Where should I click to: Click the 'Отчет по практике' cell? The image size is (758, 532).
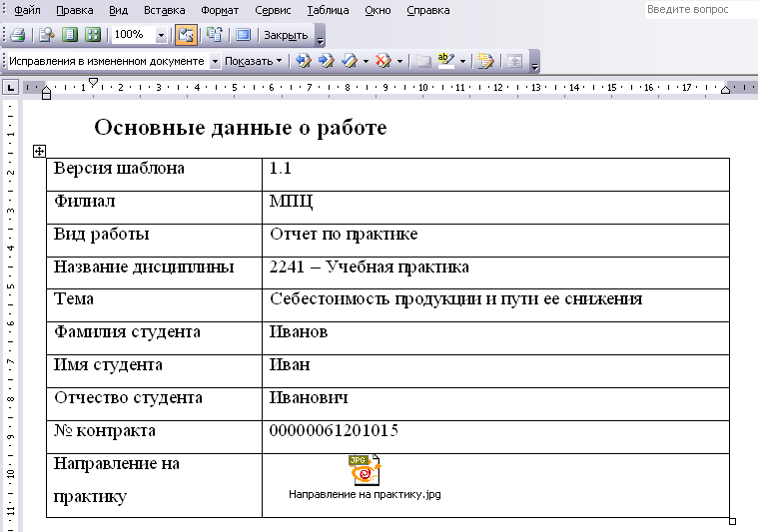(x=495, y=241)
